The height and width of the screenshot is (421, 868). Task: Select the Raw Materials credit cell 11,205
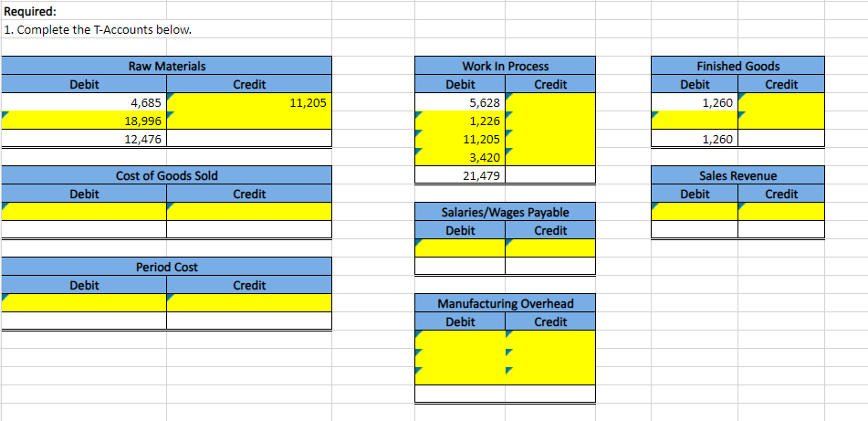[x=249, y=102]
